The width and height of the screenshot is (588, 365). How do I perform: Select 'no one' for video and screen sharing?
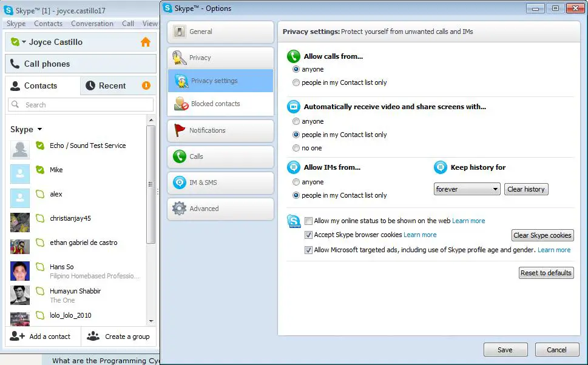click(x=296, y=148)
